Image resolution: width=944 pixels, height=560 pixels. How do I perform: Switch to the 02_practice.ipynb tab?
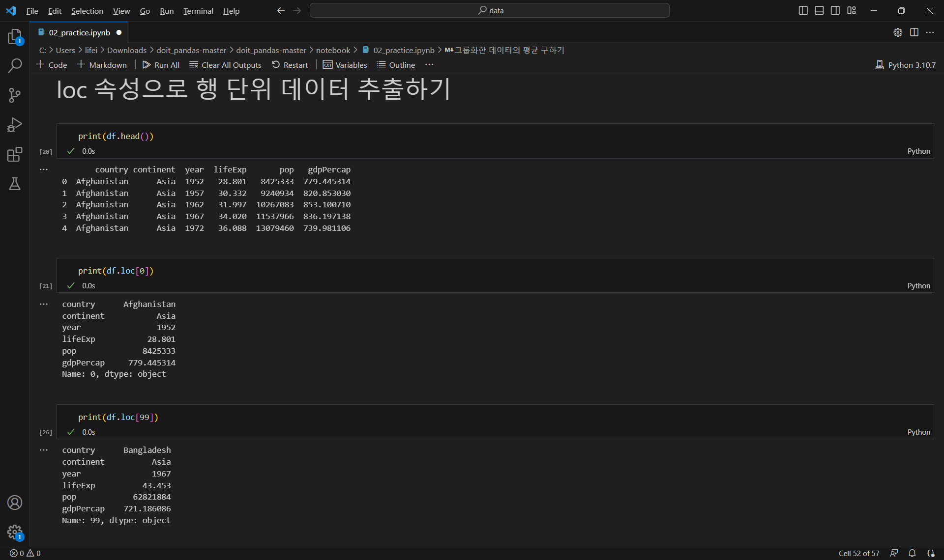coord(79,32)
